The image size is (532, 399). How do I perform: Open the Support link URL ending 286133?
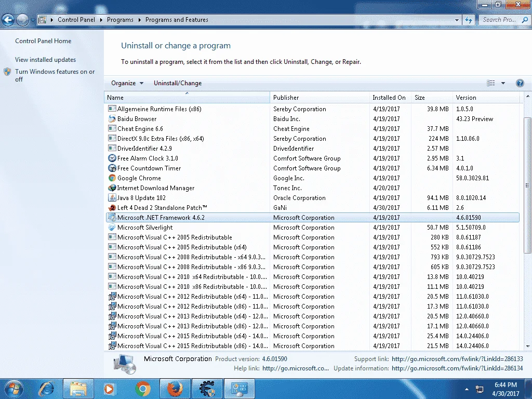(x=457, y=358)
